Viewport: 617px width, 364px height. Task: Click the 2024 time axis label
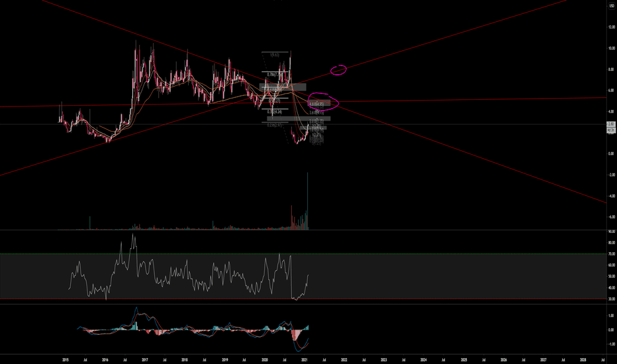424,359
